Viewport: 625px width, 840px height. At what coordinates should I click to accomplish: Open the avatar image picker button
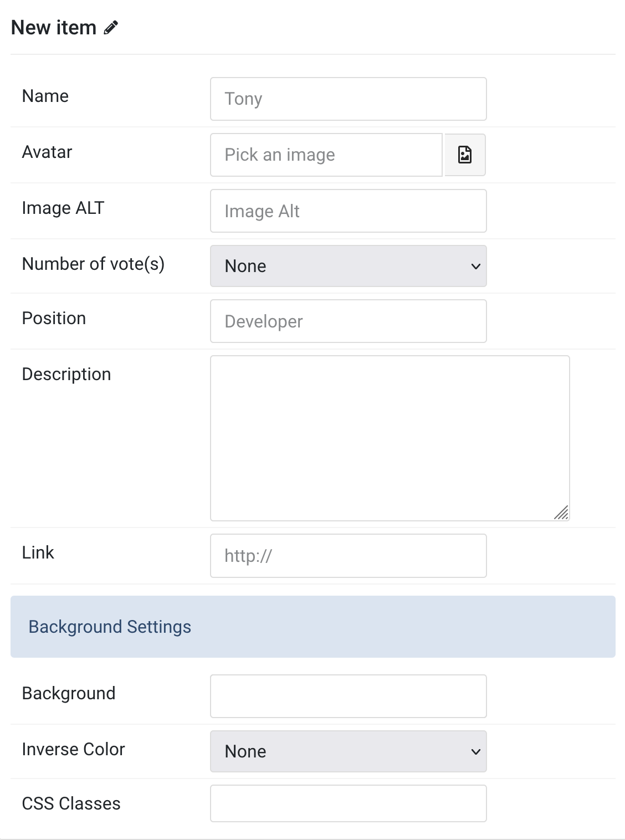point(465,155)
